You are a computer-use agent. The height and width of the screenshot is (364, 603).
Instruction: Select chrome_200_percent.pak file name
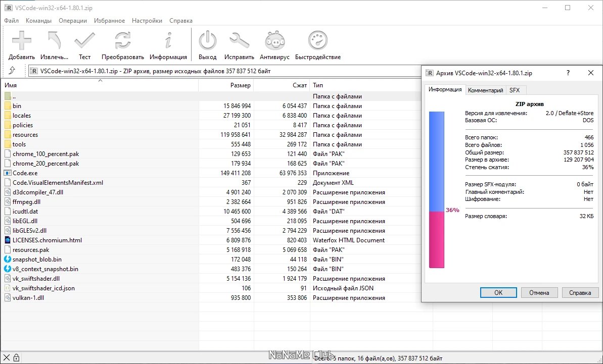[x=46, y=163]
